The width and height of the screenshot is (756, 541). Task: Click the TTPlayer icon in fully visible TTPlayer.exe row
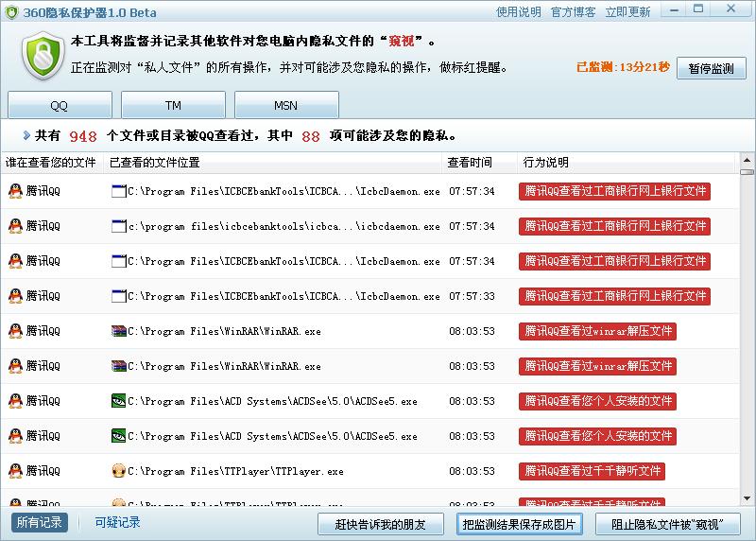118,471
